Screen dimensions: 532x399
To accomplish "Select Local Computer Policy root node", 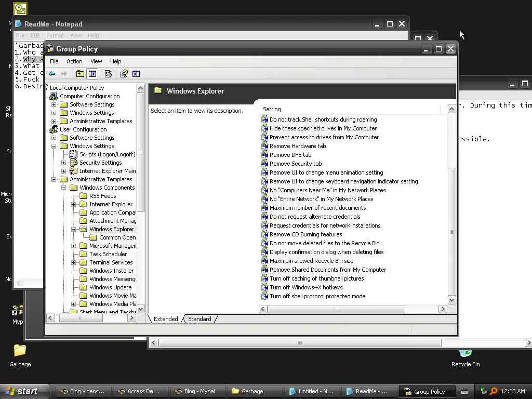I will click(x=77, y=88).
